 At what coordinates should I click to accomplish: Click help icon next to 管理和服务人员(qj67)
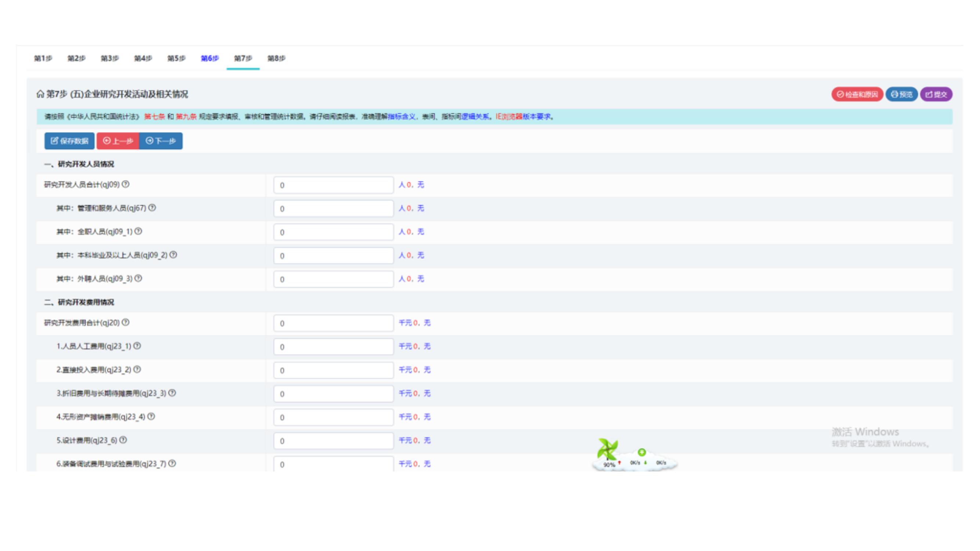coord(152,208)
